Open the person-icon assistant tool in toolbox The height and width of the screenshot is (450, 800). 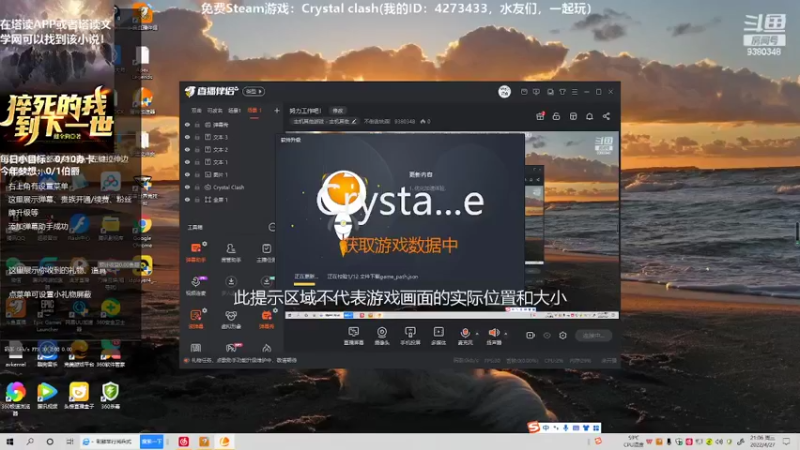tap(231, 252)
